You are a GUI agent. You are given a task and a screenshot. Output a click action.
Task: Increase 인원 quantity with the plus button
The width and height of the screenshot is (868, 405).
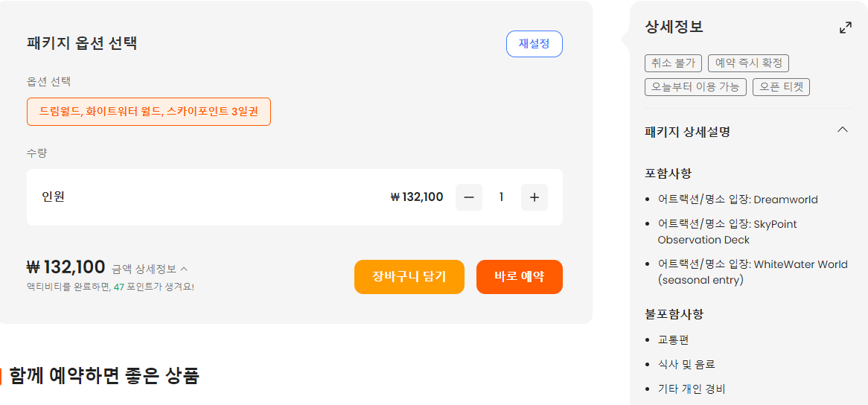click(534, 197)
